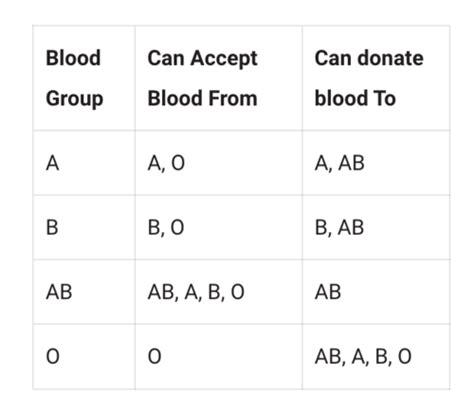The height and width of the screenshot is (412, 474).
Task: Select the Can Accept Blood From header
Action: (x=219, y=78)
